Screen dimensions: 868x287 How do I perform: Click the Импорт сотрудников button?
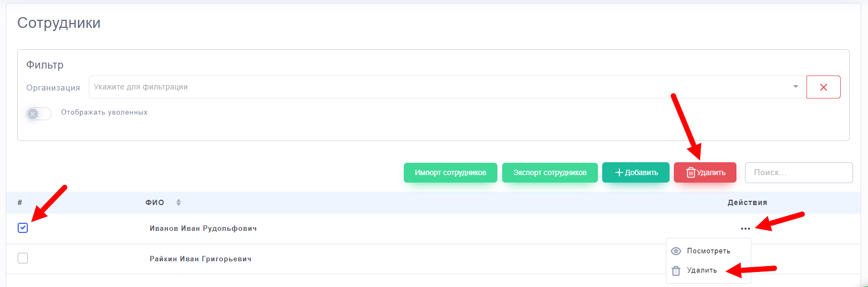pyautogui.click(x=450, y=172)
